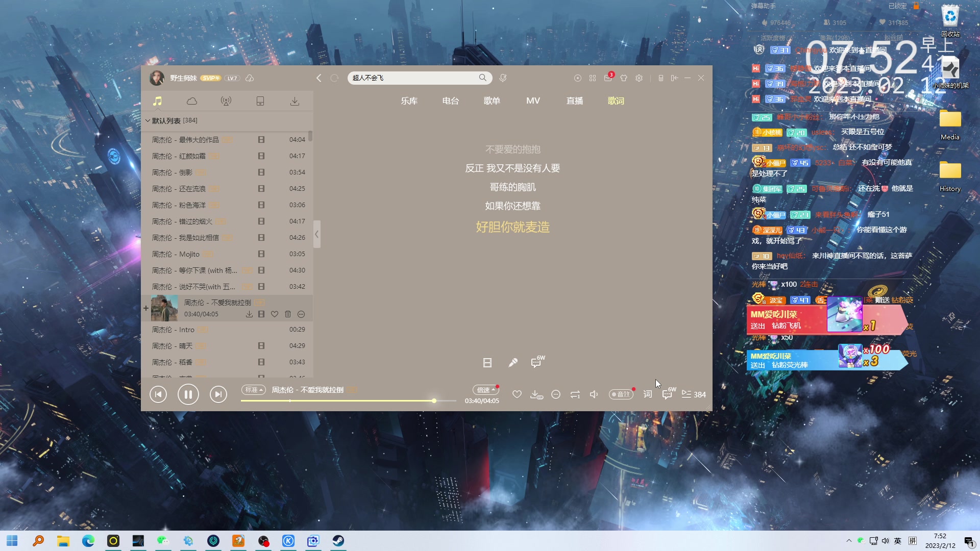Click the lyric line 哥练的胸肌
980x551 pixels.
(513, 187)
